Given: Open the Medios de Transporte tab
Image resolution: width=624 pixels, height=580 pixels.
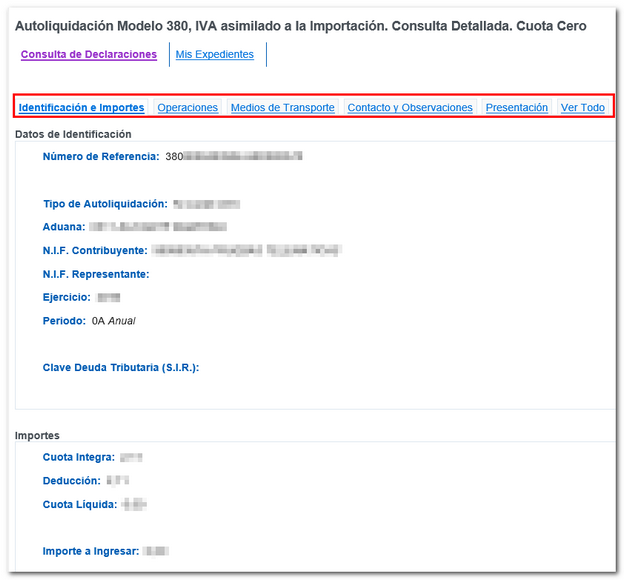Looking at the screenshot, I should coord(282,108).
